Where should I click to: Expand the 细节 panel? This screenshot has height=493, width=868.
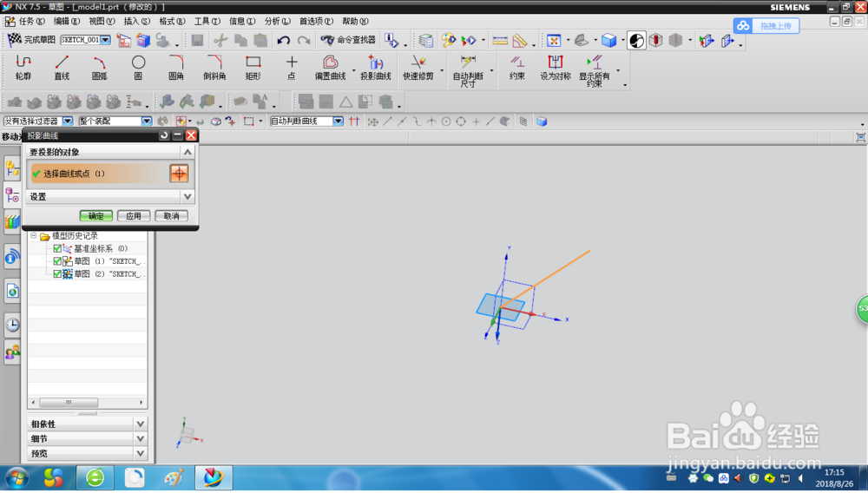pos(140,439)
